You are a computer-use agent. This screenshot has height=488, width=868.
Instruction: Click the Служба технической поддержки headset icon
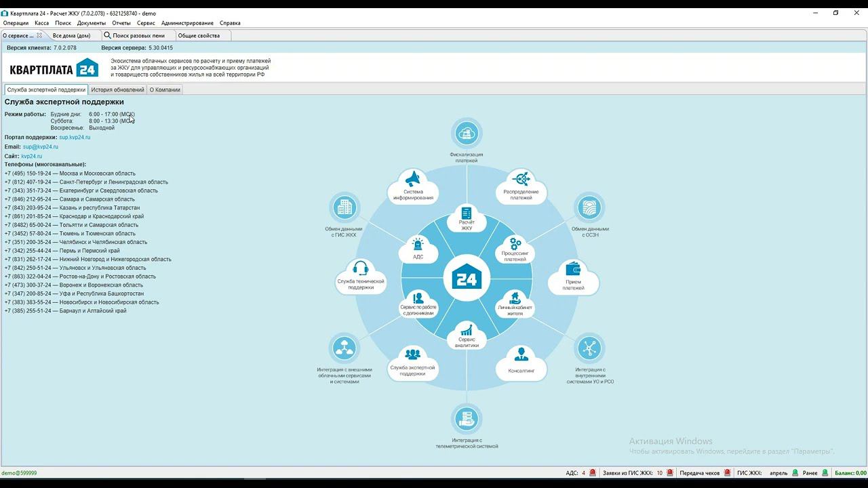(x=361, y=268)
